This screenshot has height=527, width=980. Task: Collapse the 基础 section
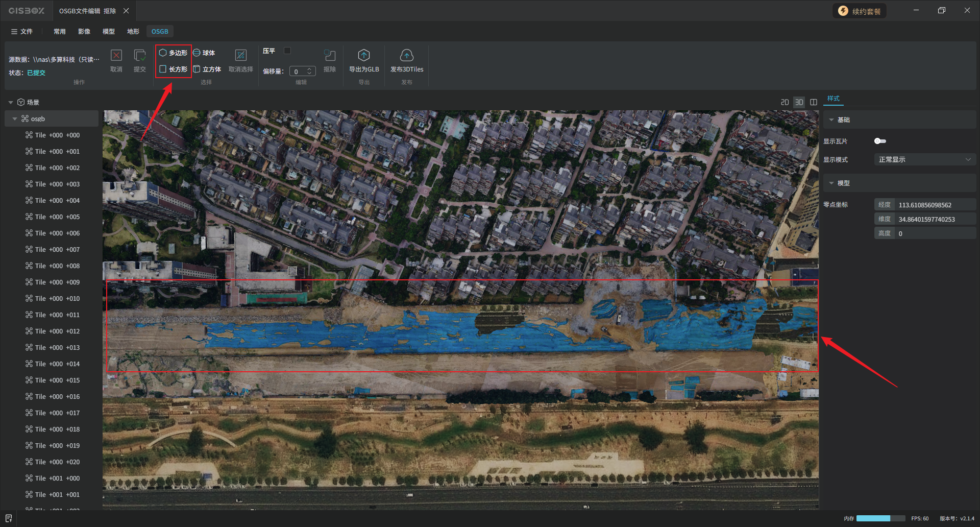pyautogui.click(x=831, y=120)
